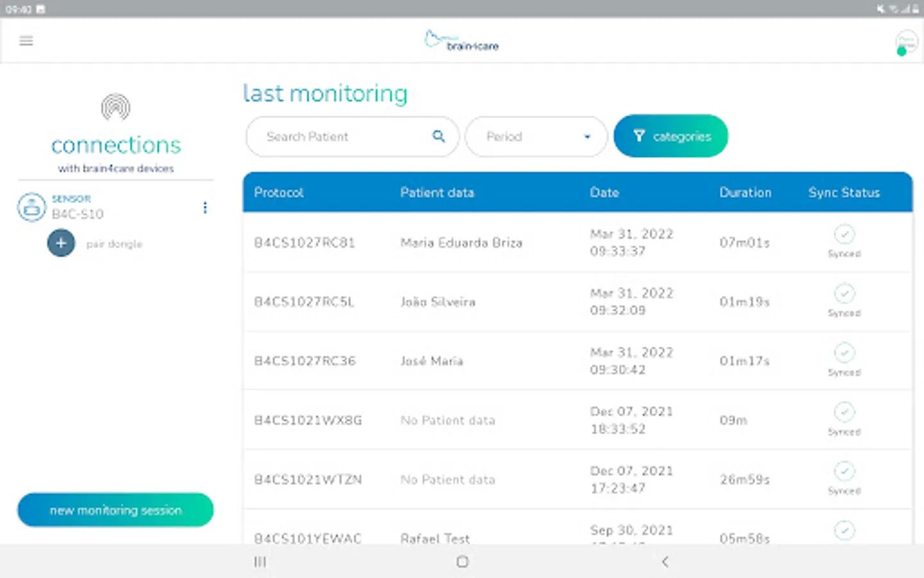This screenshot has width=924, height=578.
Task: Sort by Patient data column header
Action: tap(437, 193)
